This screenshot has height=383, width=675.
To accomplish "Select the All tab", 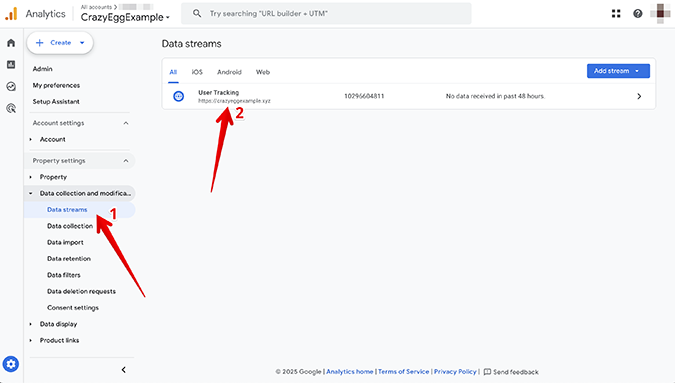I will click(x=173, y=72).
